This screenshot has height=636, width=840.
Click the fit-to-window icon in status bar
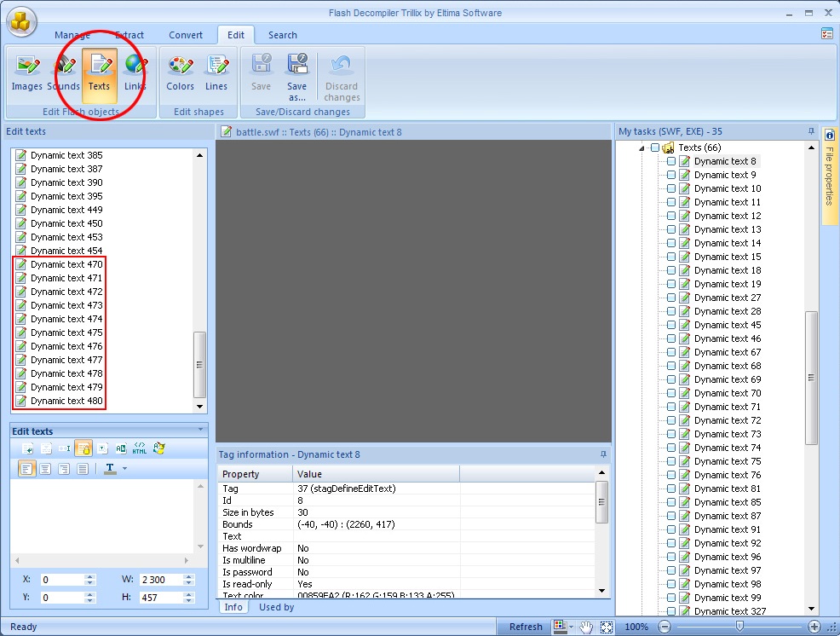pyautogui.click(x=607, y=627)
